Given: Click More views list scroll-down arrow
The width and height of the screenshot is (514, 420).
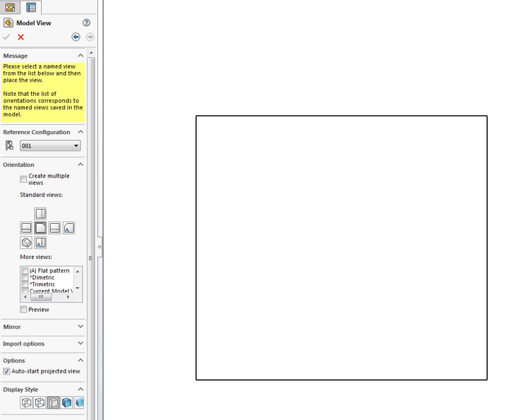Looking at the screenshot, I should [78, 288].
